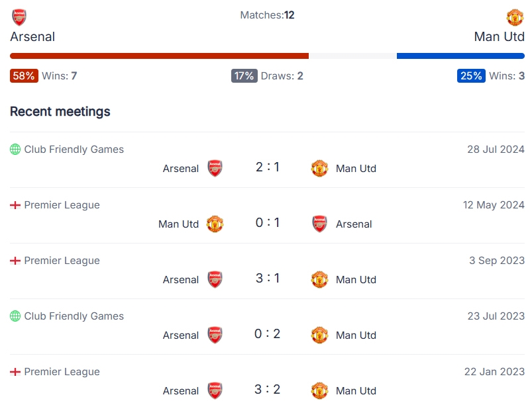Click Arsenal crest in the 3:2 match row

pos(215,390)
